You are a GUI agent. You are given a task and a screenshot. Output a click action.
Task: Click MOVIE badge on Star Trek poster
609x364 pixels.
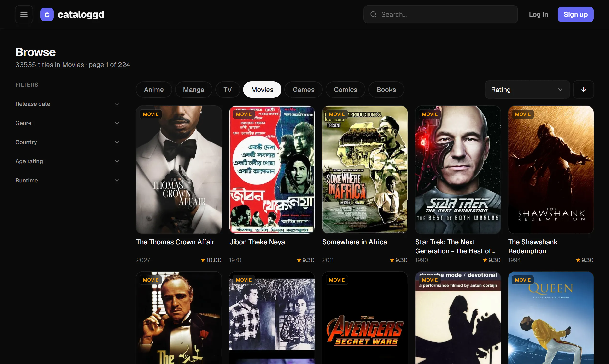[x=430, y=114]
